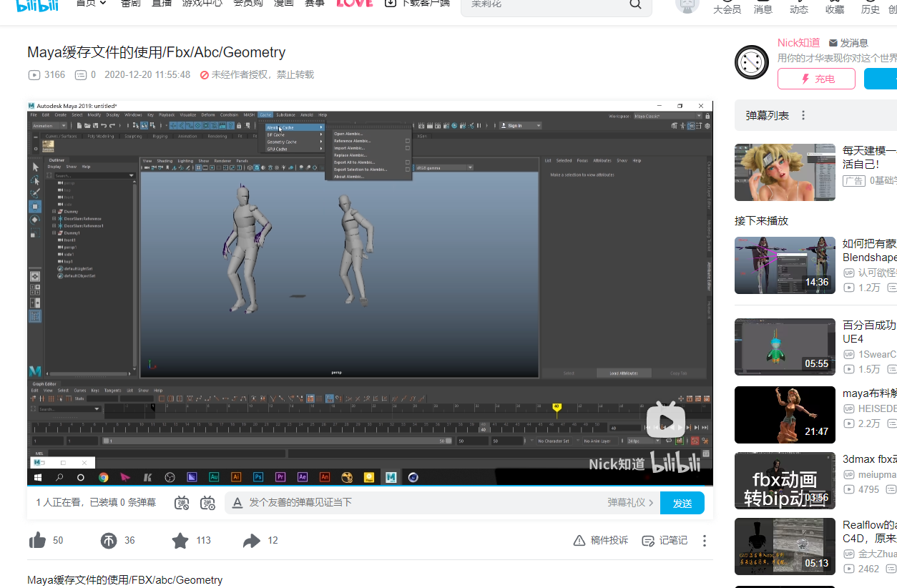Open the more options dots beside 记笔记
This screenshot has height=588, width=897.
pyautogui.click(x=705, y=541)
